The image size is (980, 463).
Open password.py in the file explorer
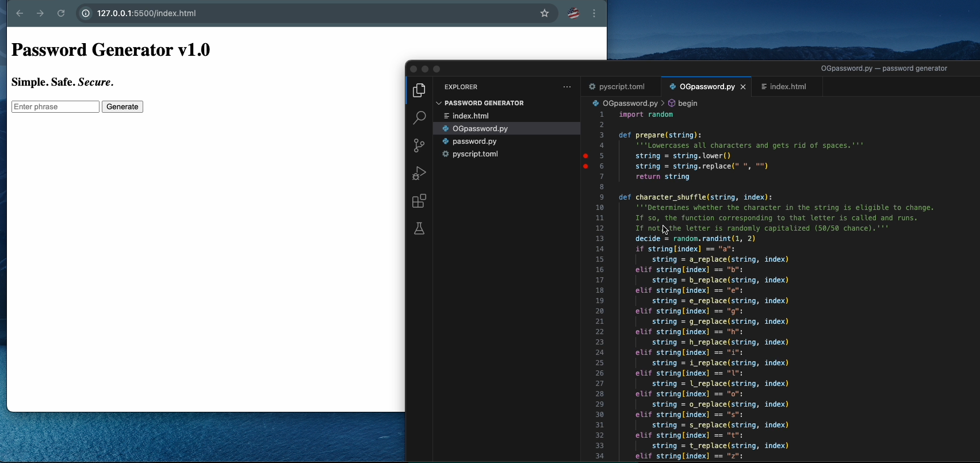[x=474, y=141]
